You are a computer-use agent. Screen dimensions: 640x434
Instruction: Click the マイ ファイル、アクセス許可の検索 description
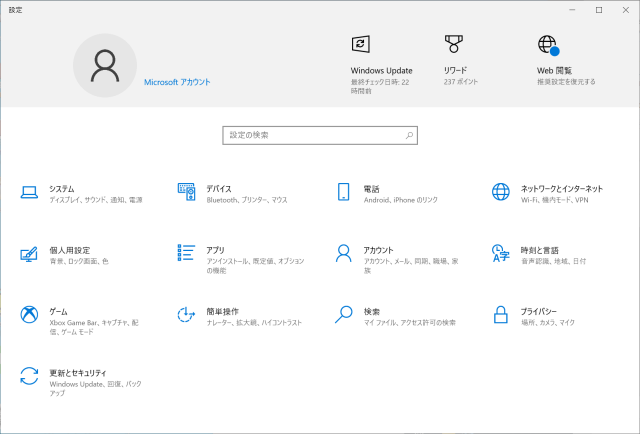410,323
